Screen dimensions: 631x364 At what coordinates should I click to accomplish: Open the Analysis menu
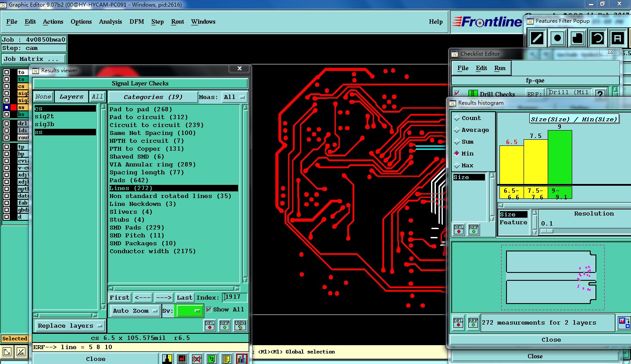pos(111,21)
